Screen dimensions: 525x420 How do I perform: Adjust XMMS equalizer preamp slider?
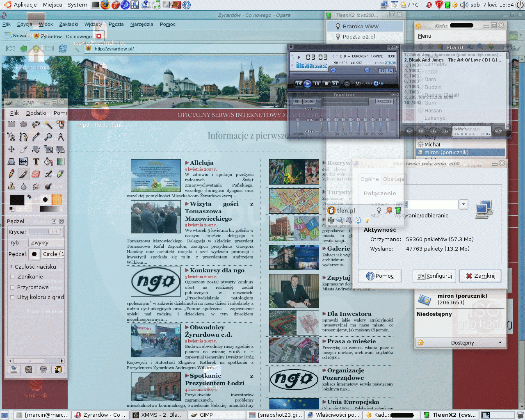[298, 120]
